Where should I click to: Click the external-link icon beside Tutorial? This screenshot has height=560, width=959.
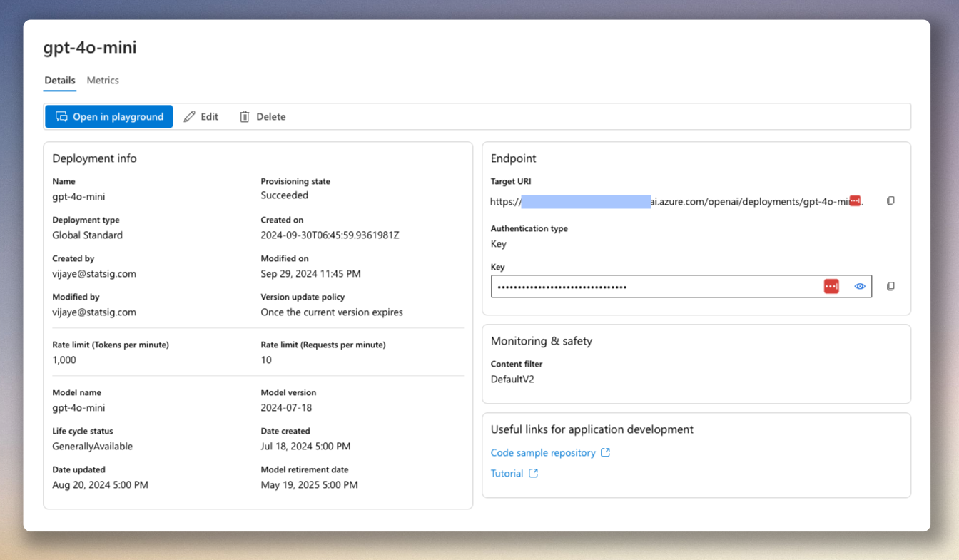pos(533,473)
